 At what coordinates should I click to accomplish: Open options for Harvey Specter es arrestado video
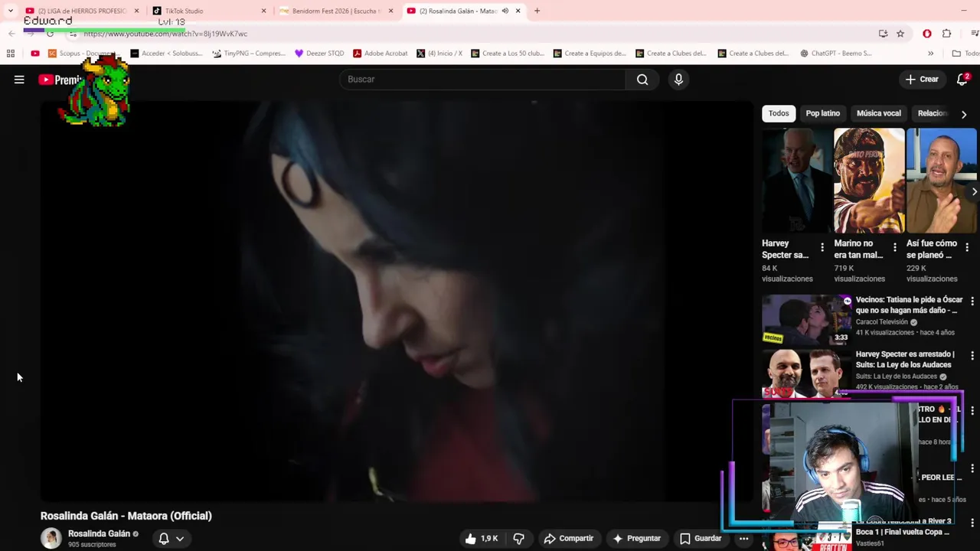(x=972, y=356)
